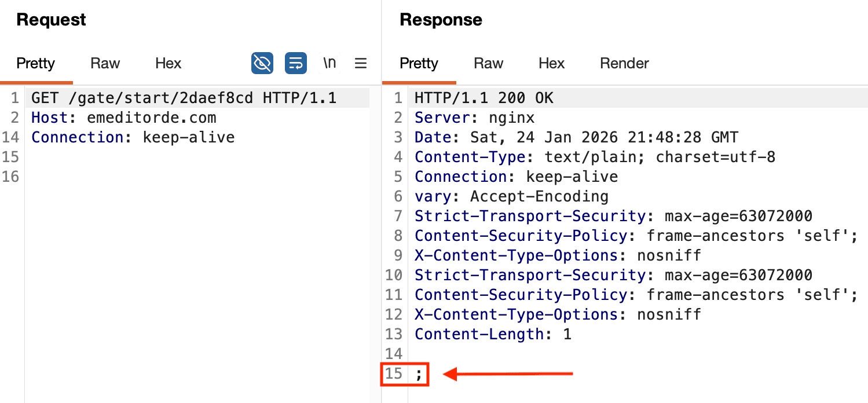
Task: Click the hide non-printable characters icon
Action: [262, 63]
